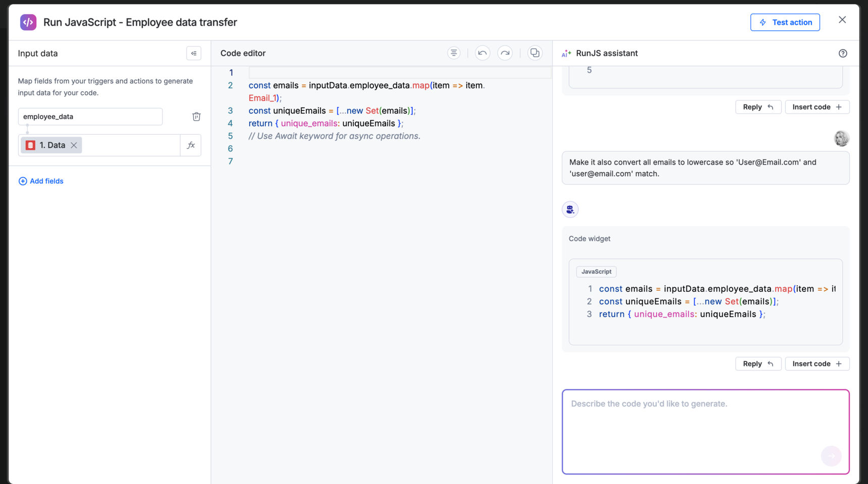Screen dimensions: 868x484
Task: Select the JavaScript tab in the code widget
Action: 596,272
